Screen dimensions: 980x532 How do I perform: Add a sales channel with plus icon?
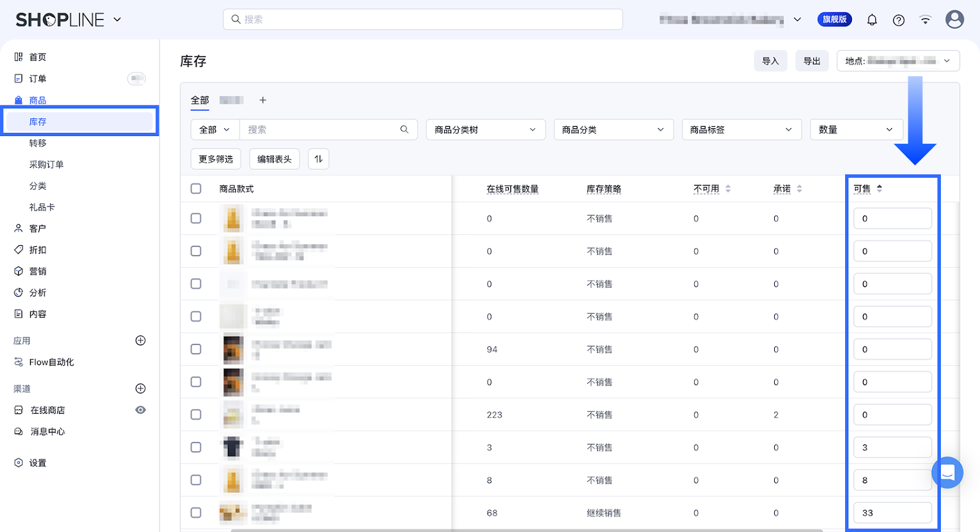click(140, 389)
